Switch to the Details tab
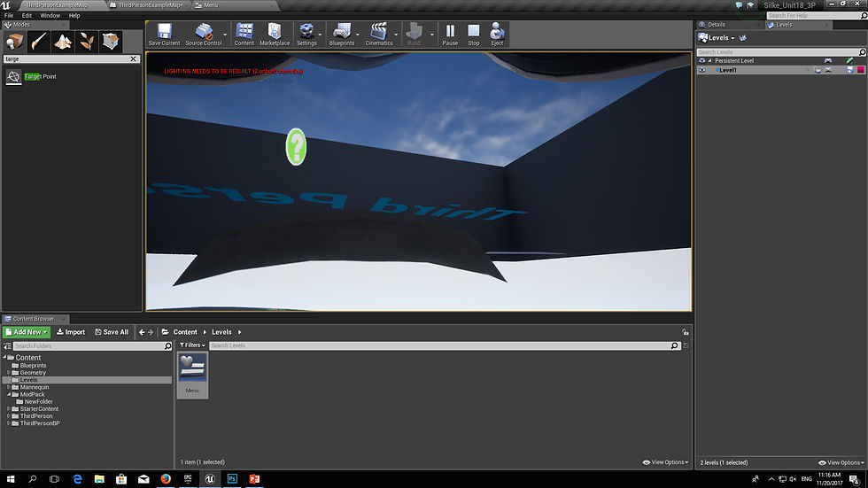 tap(717, 25)
